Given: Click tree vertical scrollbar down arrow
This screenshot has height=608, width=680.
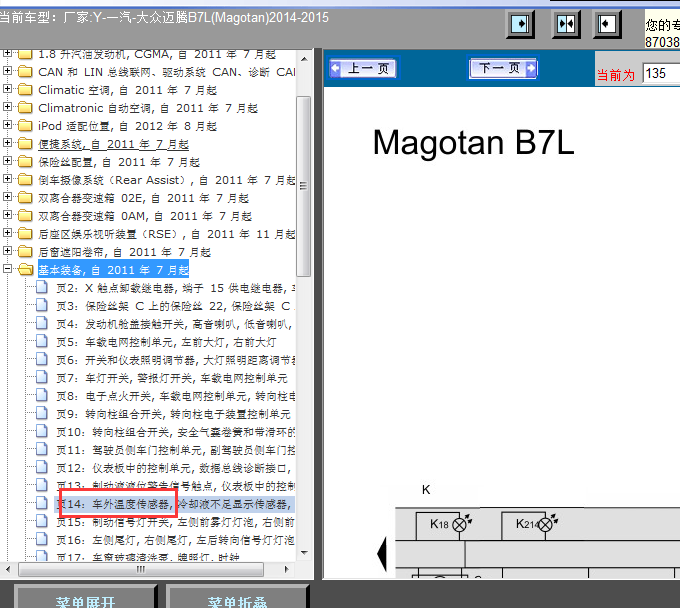Looking at the screenshot, I should 304,552.
